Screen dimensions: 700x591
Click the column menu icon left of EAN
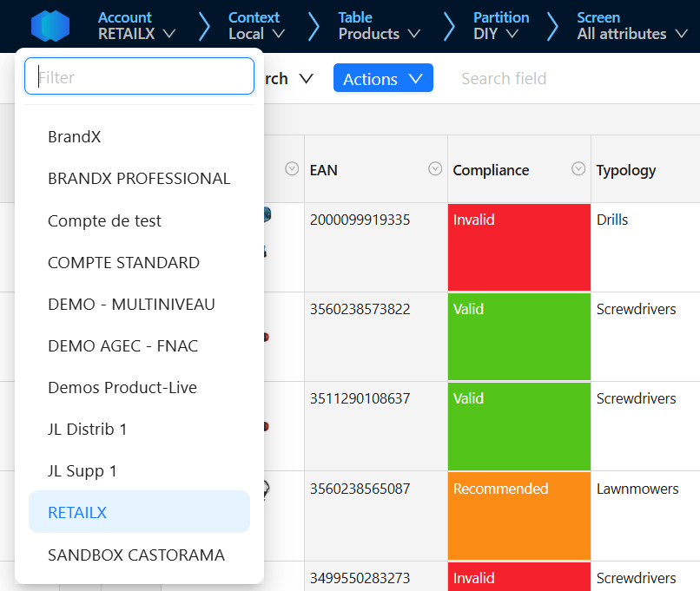[292, 169]
